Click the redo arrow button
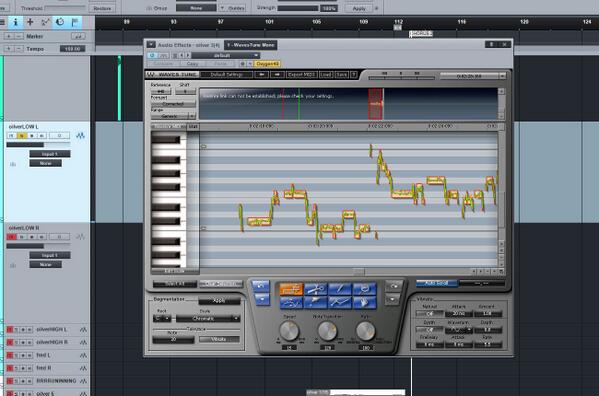This screenshot has height=396, width=599. click(x=394, y=286)
